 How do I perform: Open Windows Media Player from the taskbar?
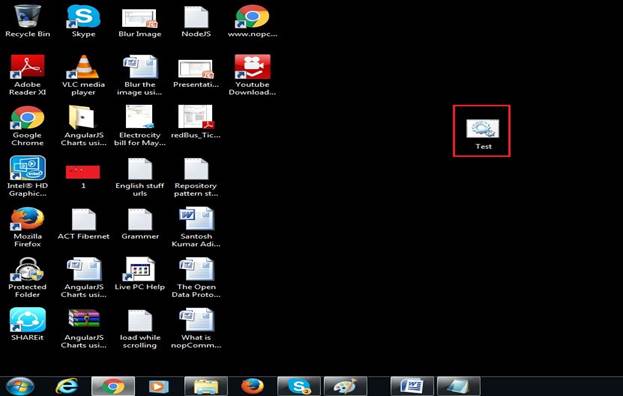pos(159,386)
